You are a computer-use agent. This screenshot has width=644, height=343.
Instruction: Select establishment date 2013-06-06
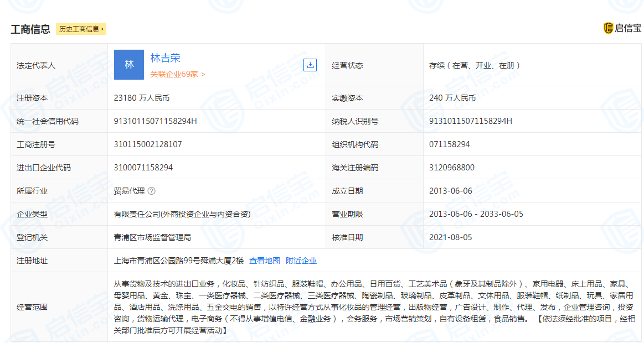[x=451, y=191]
